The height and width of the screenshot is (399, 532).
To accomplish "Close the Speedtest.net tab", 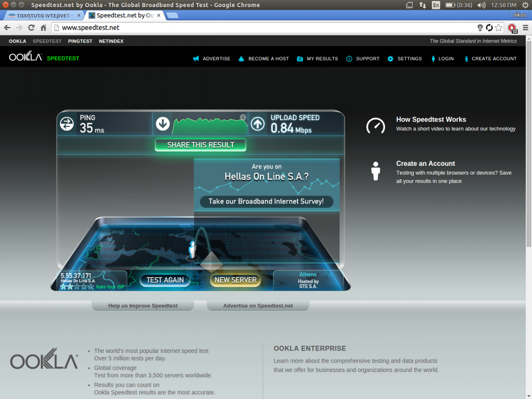I will 159,16.
